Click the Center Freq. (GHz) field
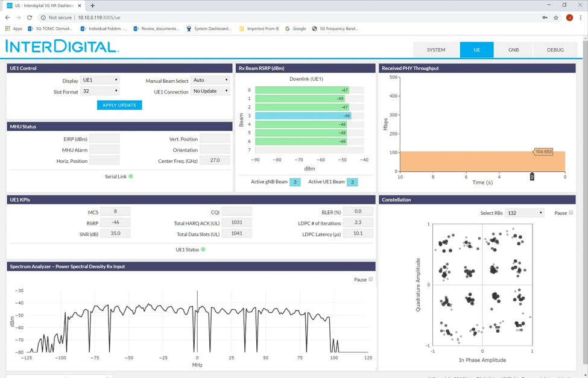This screenshot has height=378, width=588. coord(215,160)
